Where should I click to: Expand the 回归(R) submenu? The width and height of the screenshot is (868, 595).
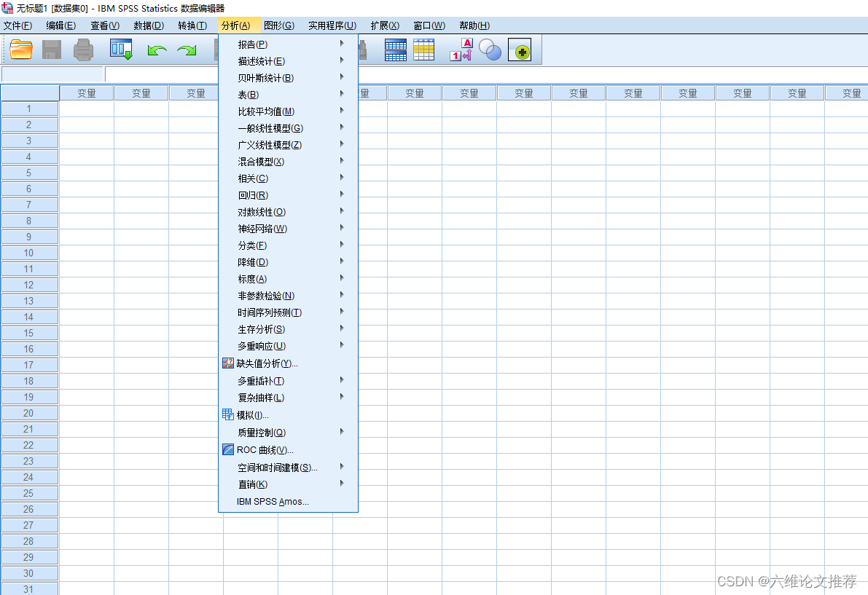289,195
